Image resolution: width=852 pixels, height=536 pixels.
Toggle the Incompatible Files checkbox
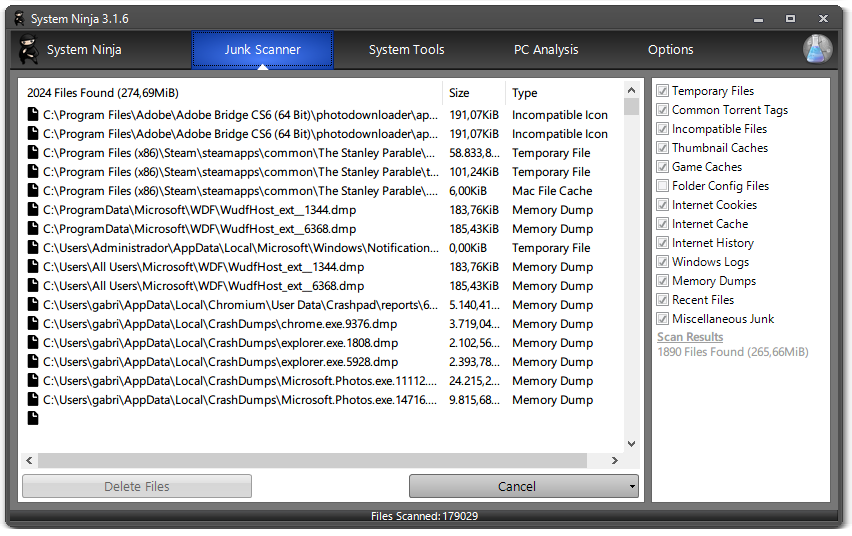point(662,129)
